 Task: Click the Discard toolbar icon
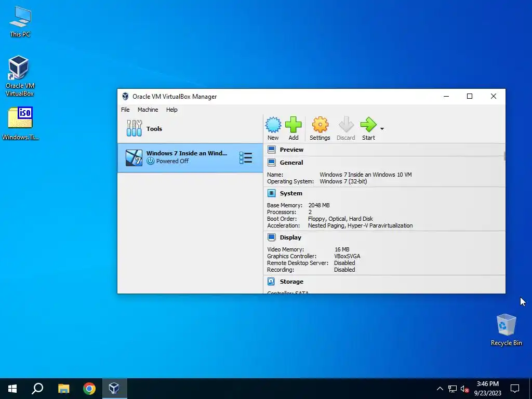pos(346,125)
